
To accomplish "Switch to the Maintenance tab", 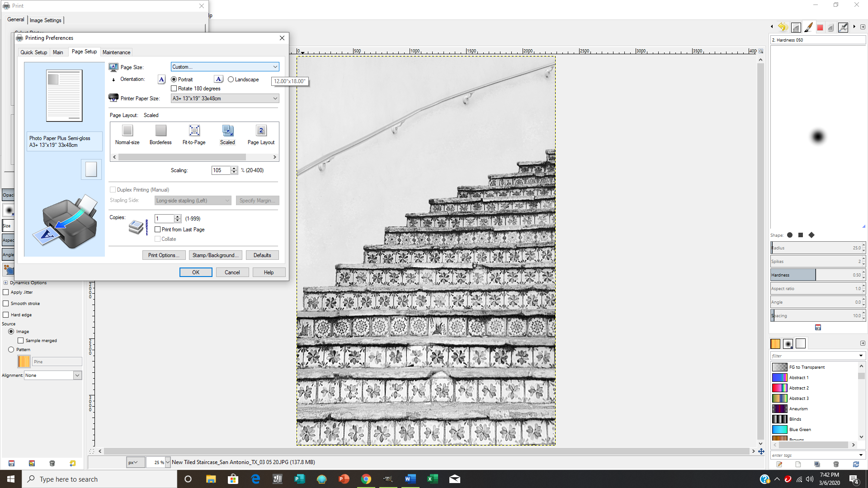I will coord(116,52).
